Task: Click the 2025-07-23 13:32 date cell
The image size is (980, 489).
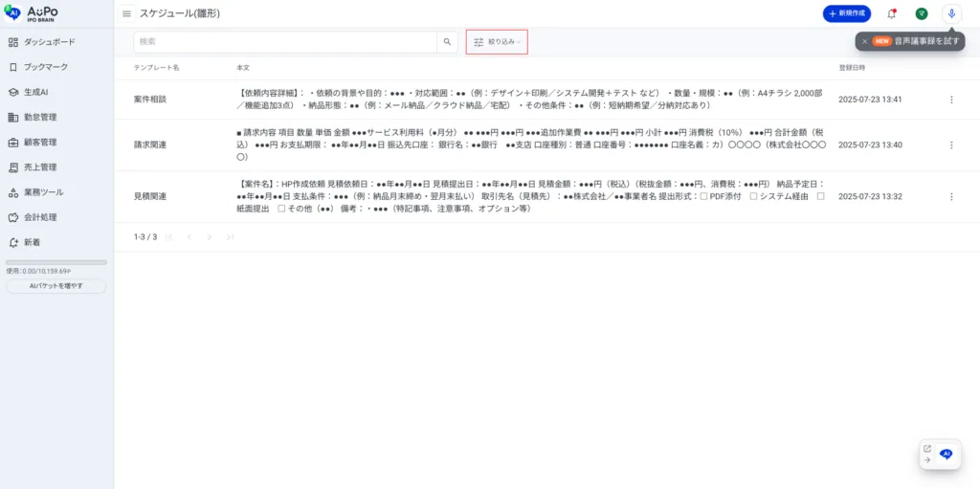Action: click(870, 196)
